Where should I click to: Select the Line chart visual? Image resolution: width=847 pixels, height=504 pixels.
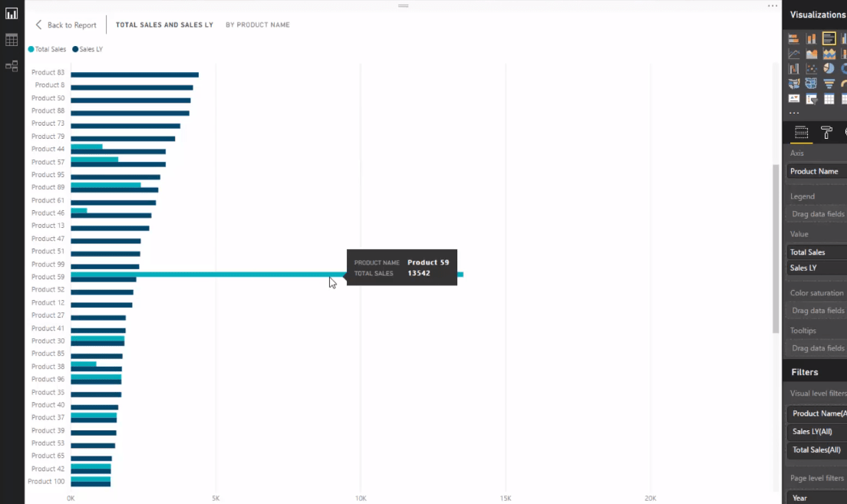[793, 54]
